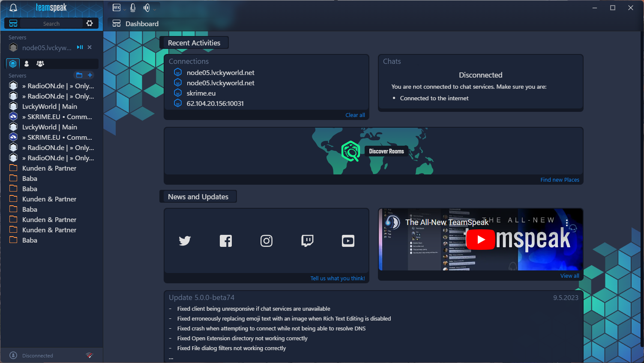Open the Instagram social link icon
This screenshot has height=363, width=644.
click(x=267, y=241)
